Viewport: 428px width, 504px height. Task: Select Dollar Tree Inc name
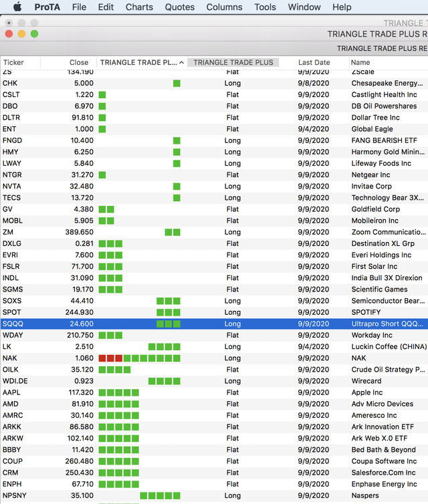(x=375, y=118)
